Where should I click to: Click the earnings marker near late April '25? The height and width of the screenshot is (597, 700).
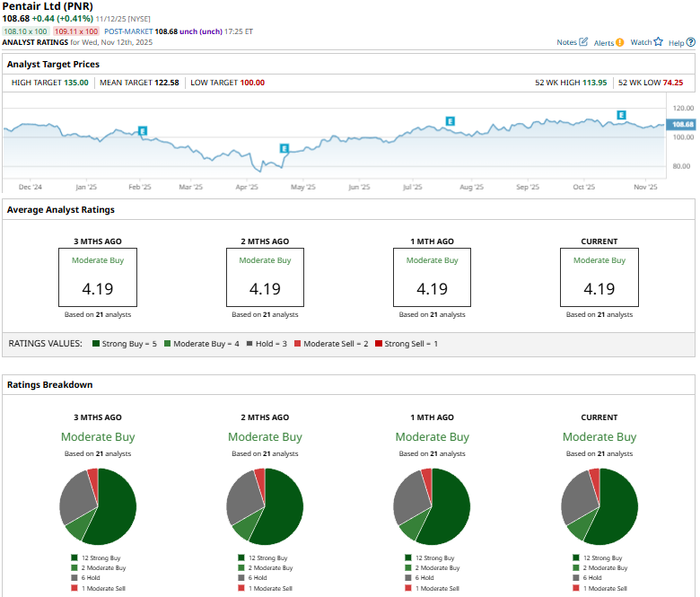[x=284, y=148]
